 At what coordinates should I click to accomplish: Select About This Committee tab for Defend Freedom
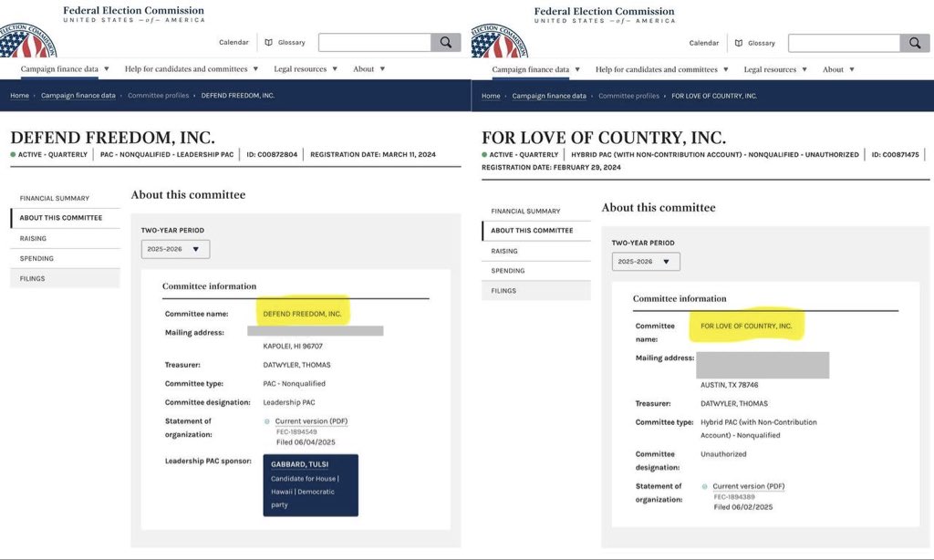(x=65, y=218)
